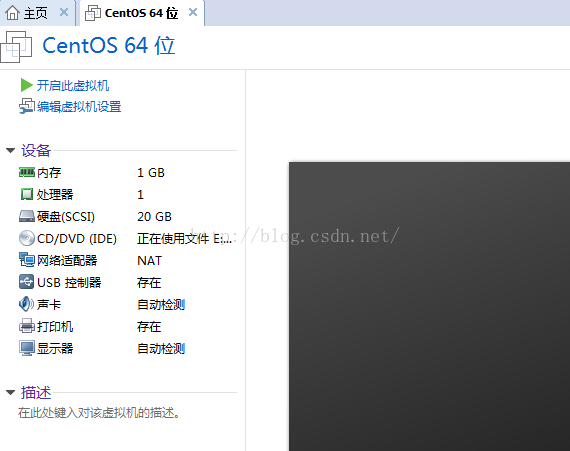The image size is (570, 451).
Task: Click the printer (打印机) icon
Action: pyautogui.click(x=27, y=326)
